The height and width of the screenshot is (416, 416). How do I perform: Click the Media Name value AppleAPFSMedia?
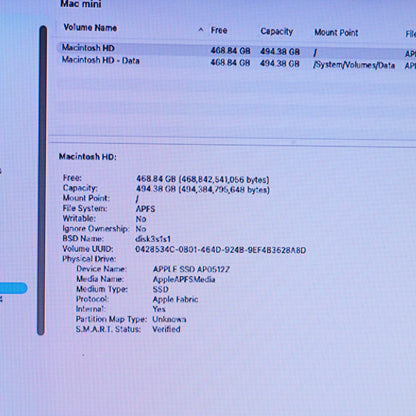(184, 279)
